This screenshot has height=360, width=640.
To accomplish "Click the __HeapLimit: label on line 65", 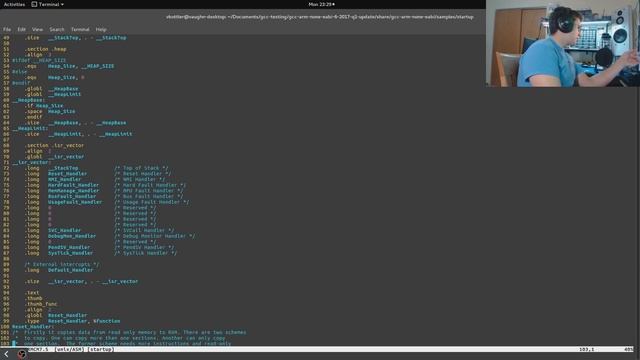I will click(x=30, y=129).
